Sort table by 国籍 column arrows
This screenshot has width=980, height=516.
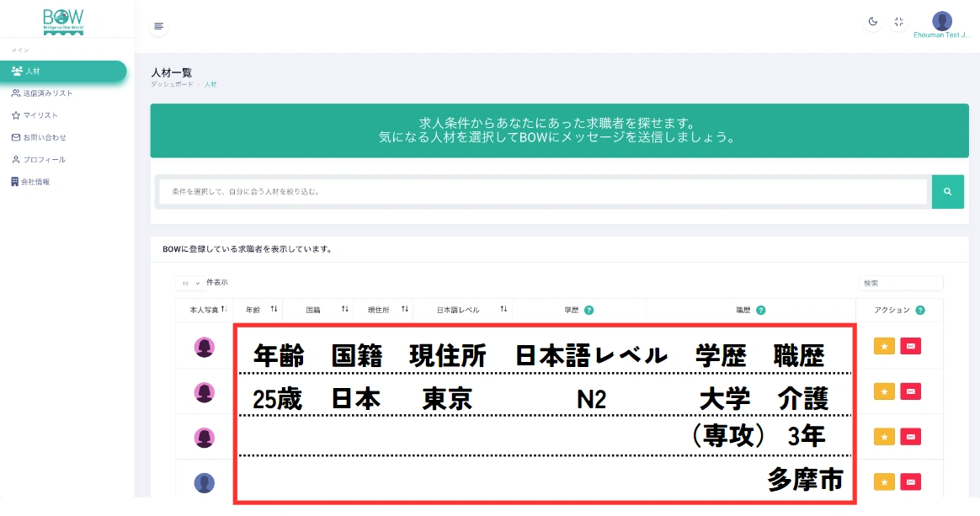point(345,309)
